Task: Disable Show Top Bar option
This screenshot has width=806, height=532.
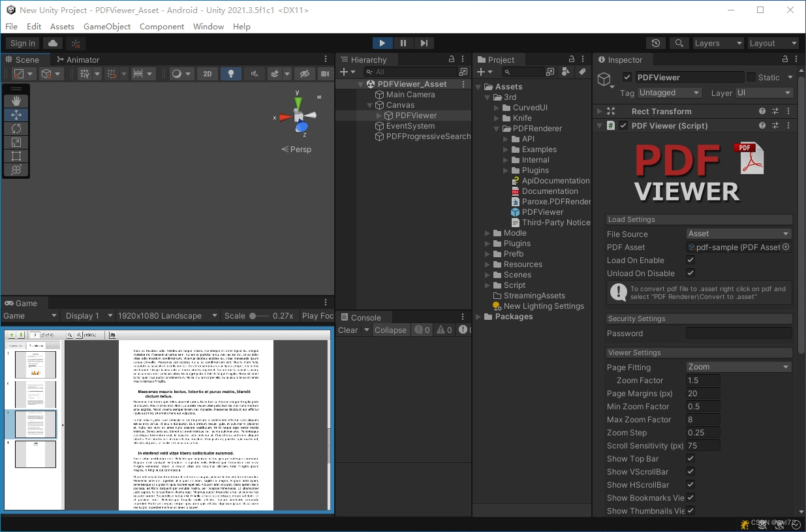Action: coord(690,458)
